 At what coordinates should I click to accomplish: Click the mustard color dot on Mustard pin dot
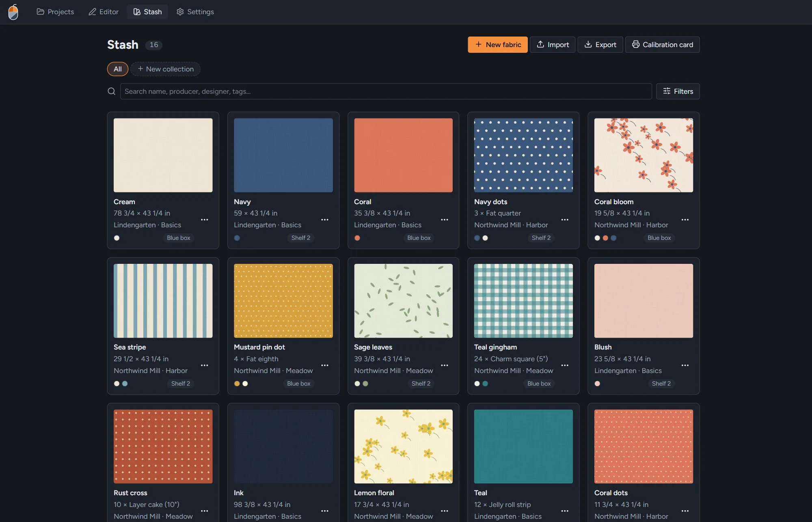[x=237, y=384]
